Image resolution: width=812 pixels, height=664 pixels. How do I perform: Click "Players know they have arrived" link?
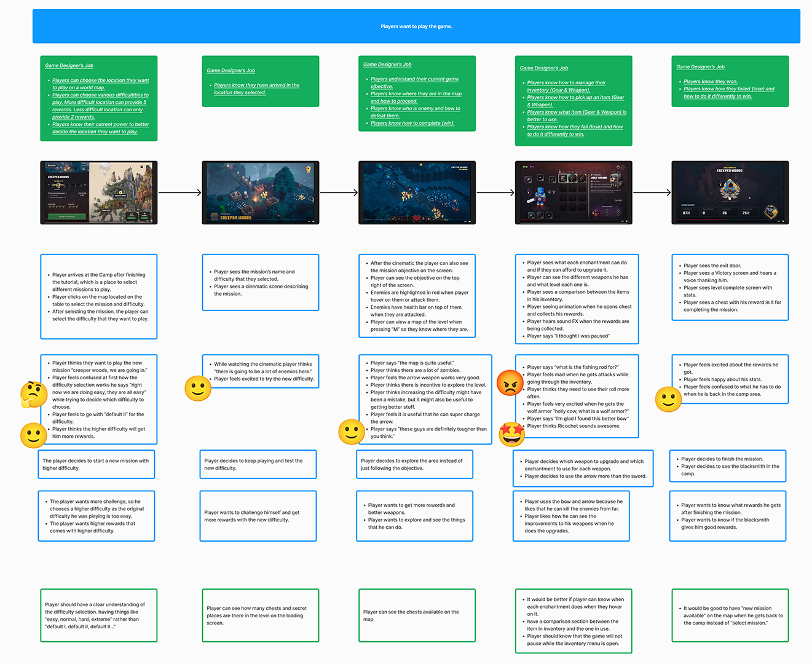tap(256, 85)
